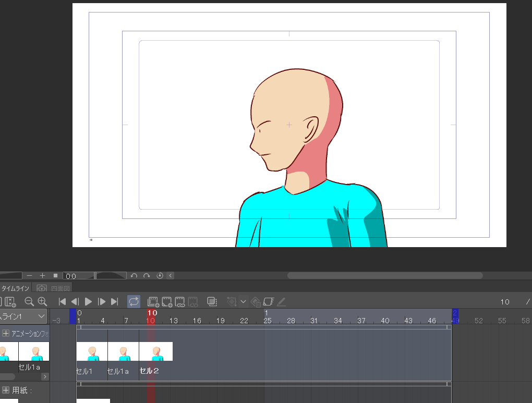Click the Undo arrow icon

tap(135, 275)
